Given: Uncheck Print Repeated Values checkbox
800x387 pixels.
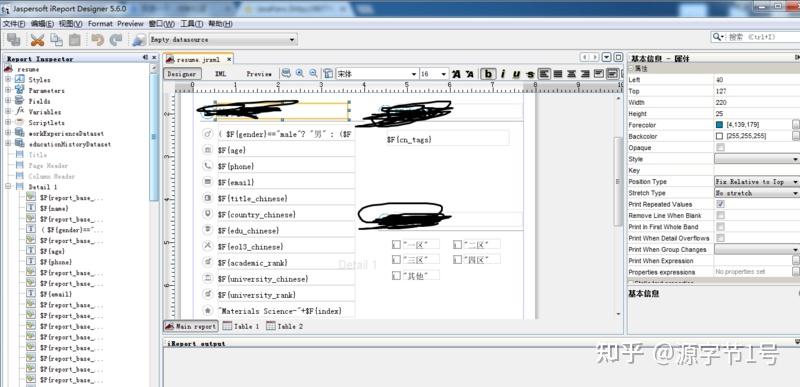Looking at the screenshot, I should click(720, 204).
